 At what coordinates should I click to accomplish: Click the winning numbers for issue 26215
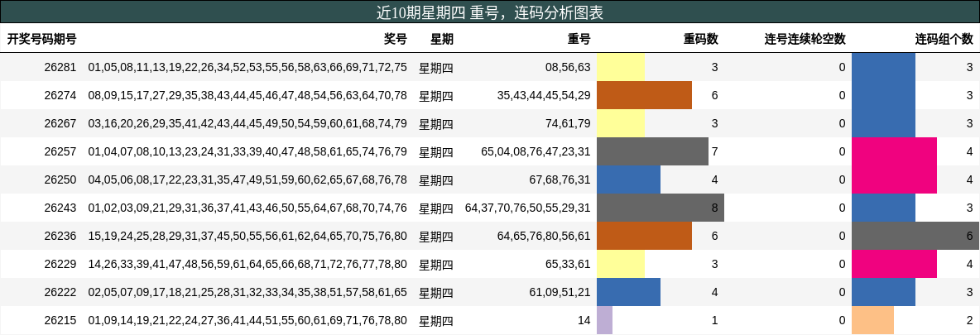247,320
